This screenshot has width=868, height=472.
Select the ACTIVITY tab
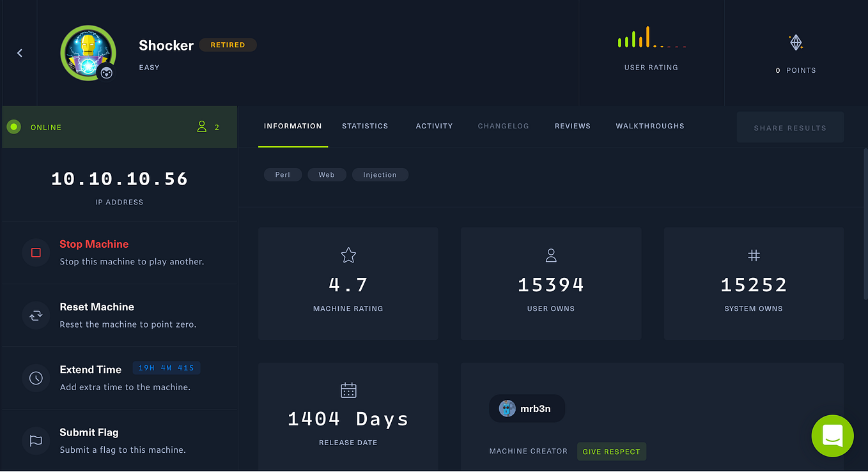434,126
